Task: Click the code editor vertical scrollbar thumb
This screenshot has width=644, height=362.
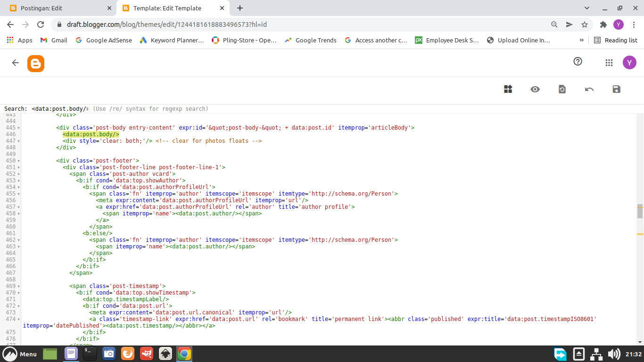Action: [640, 211]
